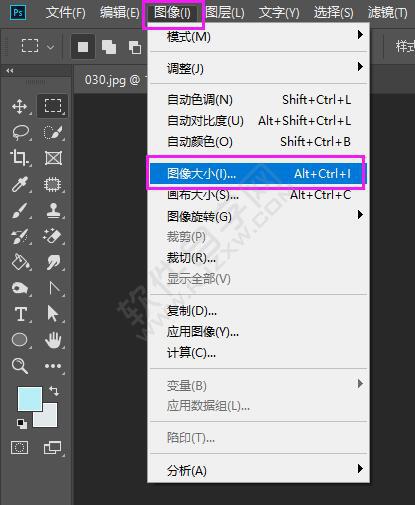This screenshot has width=415, height=505.
Task: Toggle Quick Mask mode icon
Action: pos(20,447)
